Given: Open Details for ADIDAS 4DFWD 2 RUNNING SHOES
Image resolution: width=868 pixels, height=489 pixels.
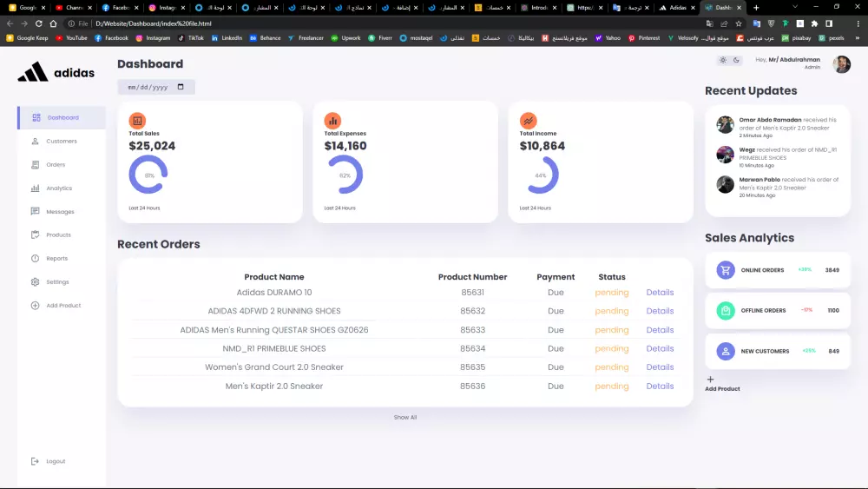Looking at the screenshot, I should point(660,311).
